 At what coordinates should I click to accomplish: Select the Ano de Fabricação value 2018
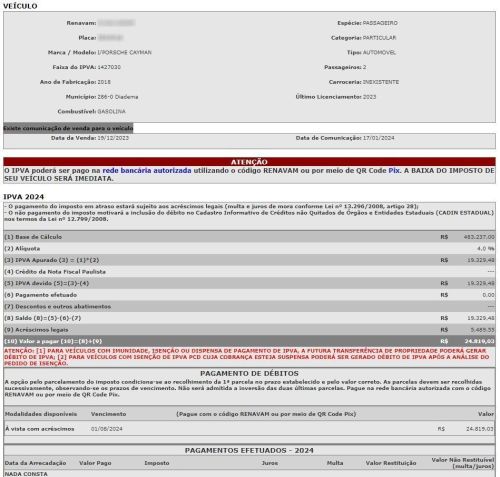pos(104,82)
